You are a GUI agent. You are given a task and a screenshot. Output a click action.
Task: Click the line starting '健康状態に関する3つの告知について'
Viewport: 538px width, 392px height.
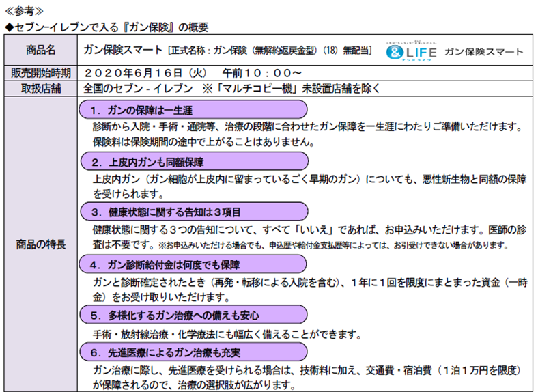pos(309,229)
